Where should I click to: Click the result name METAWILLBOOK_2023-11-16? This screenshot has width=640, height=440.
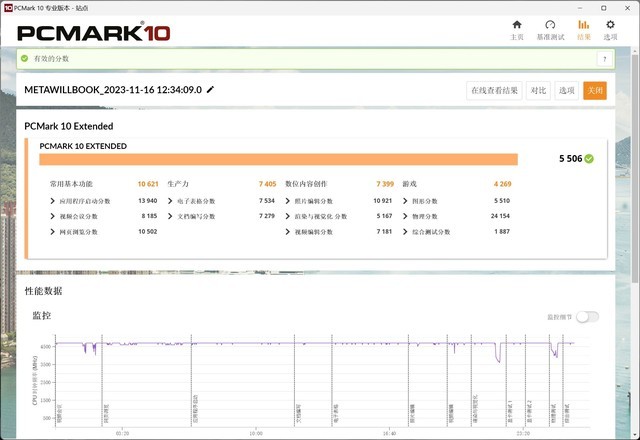tap(113, 90)
